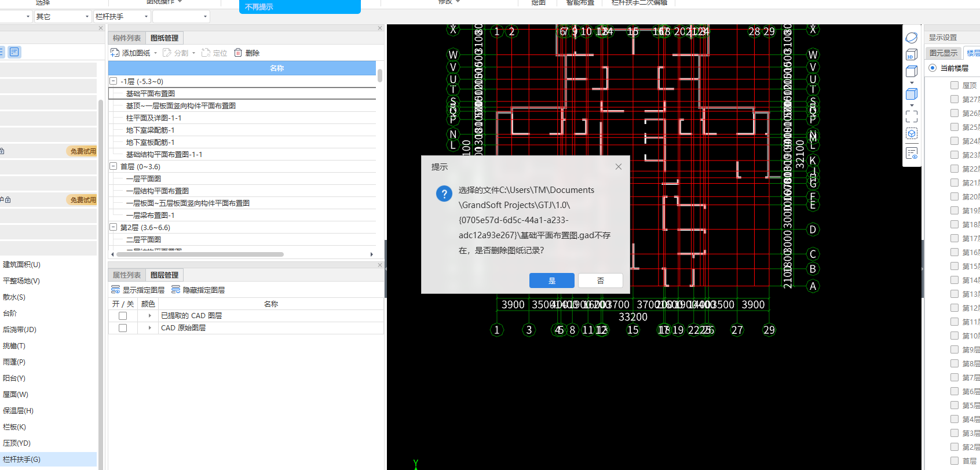Expand the 已提取的 CAD 图层 color arrow

coord(149,316)
